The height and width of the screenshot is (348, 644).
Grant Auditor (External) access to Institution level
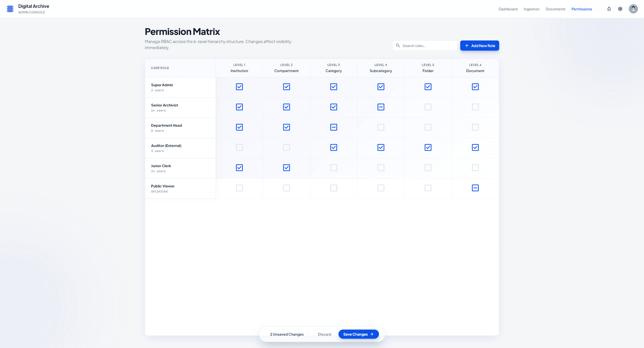[x=239, y=147]
